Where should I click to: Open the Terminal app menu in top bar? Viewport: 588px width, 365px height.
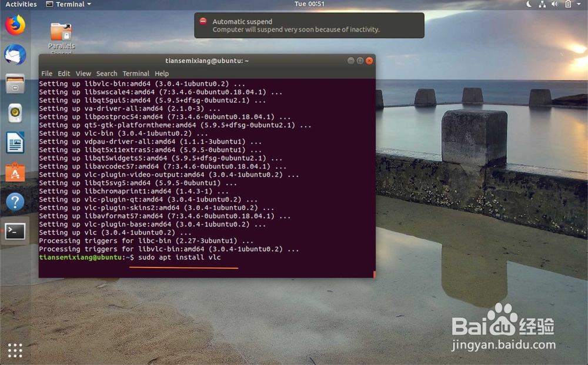pyautogui.click(x=69, y=4)
